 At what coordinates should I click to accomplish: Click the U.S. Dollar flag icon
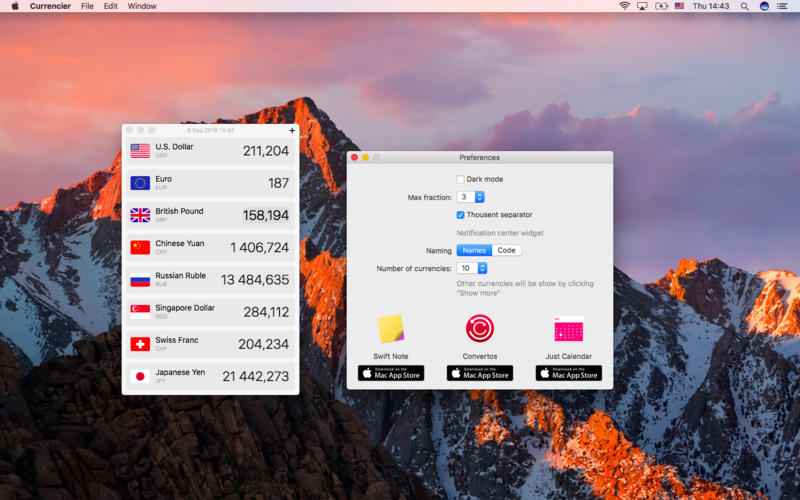click(x=140, y=151)
